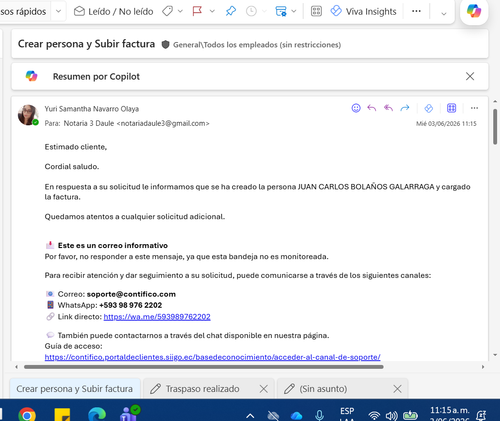Forward the message with forward arrow
The width and height of the screenshot is (500, 421).
405,108
